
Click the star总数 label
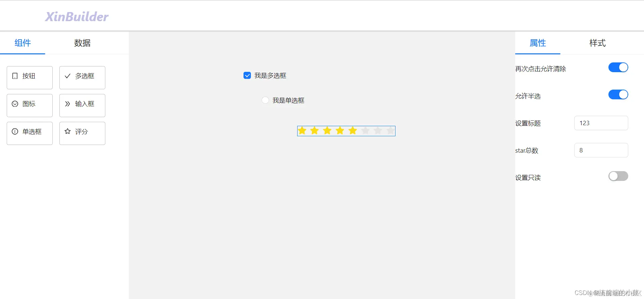coord(527,150)
